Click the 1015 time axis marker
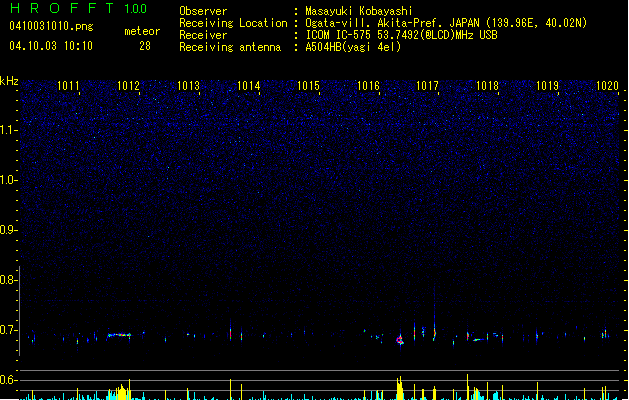 click(308, 86)
